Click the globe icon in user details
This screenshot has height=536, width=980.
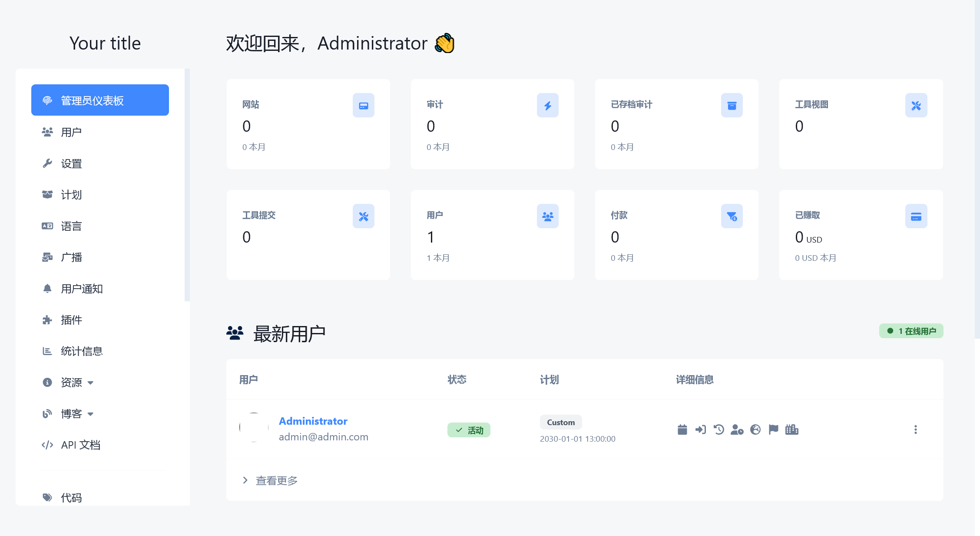pos(755,429)
